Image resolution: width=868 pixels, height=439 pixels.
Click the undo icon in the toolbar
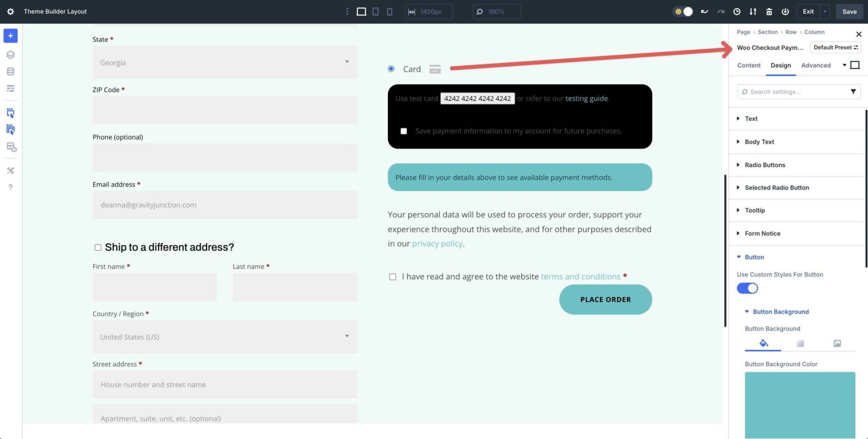pos(704,11)
